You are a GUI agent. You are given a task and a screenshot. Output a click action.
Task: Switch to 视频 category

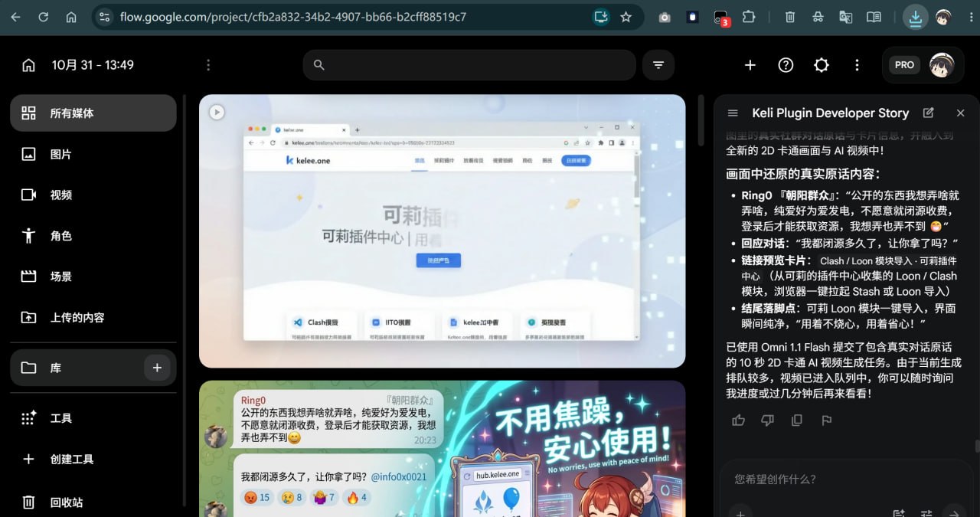(93, 195)
